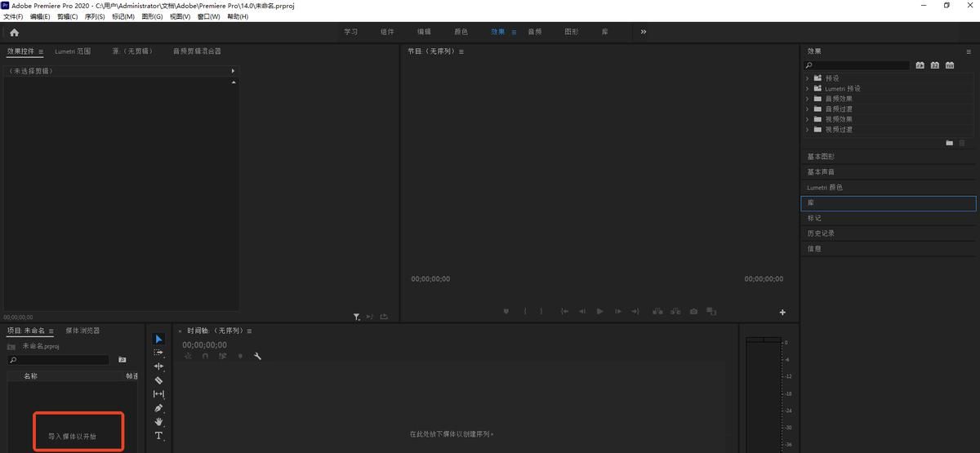Toggle insert sequences as nests icon
The height and width of the screenshot is (453, 980).
[188, 356]
